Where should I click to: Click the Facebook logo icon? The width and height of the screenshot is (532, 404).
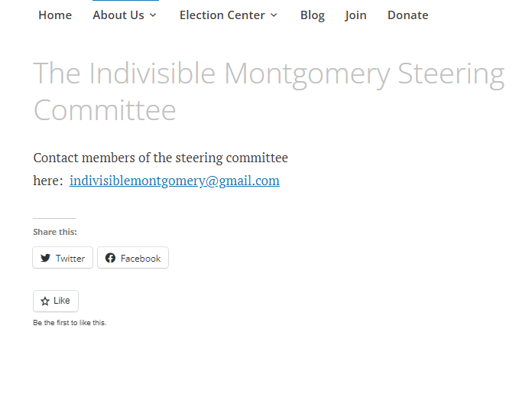(111, 259)
